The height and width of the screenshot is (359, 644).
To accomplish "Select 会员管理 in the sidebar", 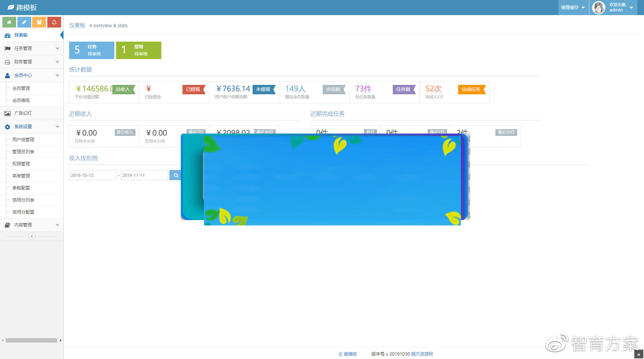I will pyautogui.click(x=21, y=88).
